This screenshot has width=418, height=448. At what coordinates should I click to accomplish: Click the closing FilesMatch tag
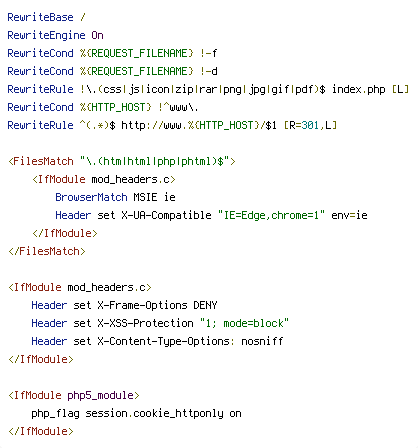pyautogui.click(x=47, y=251)
